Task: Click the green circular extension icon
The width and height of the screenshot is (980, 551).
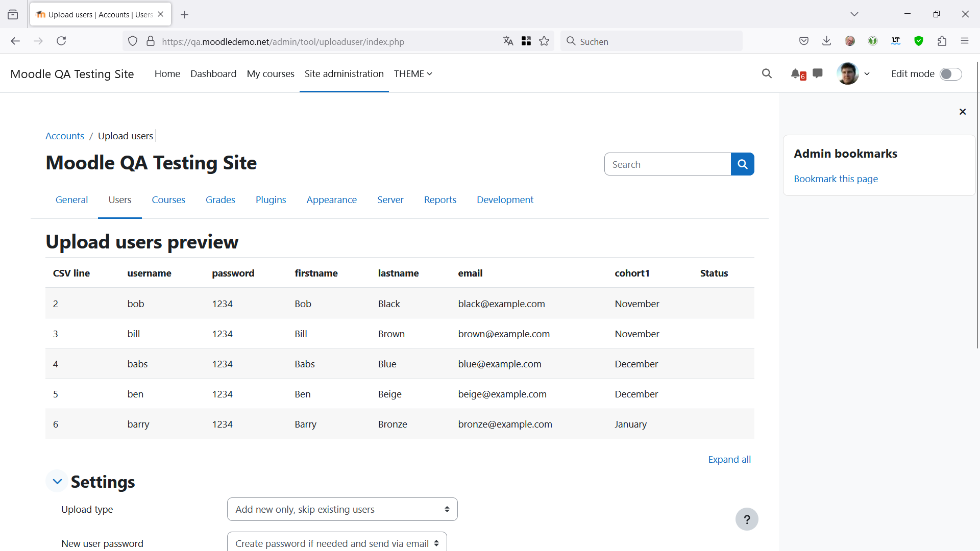Action: pyautogui.click(x=873, y=41)
